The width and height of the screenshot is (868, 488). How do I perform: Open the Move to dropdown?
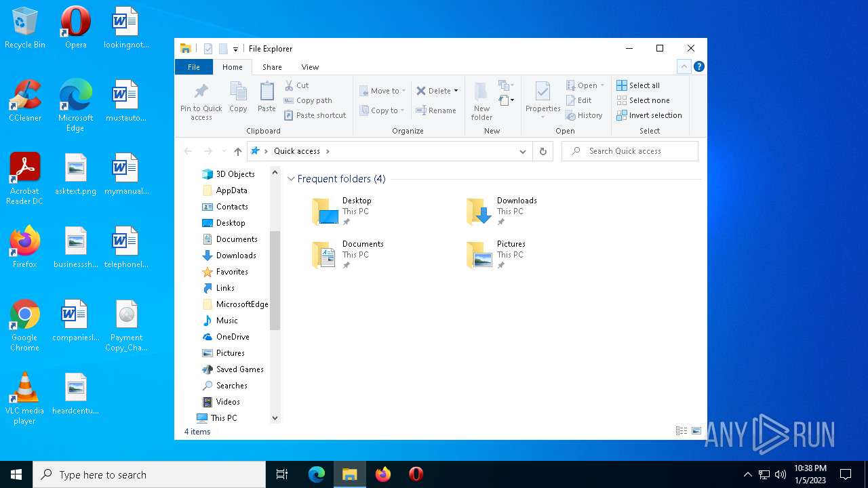pyautogui.click(x=382, y=91)
